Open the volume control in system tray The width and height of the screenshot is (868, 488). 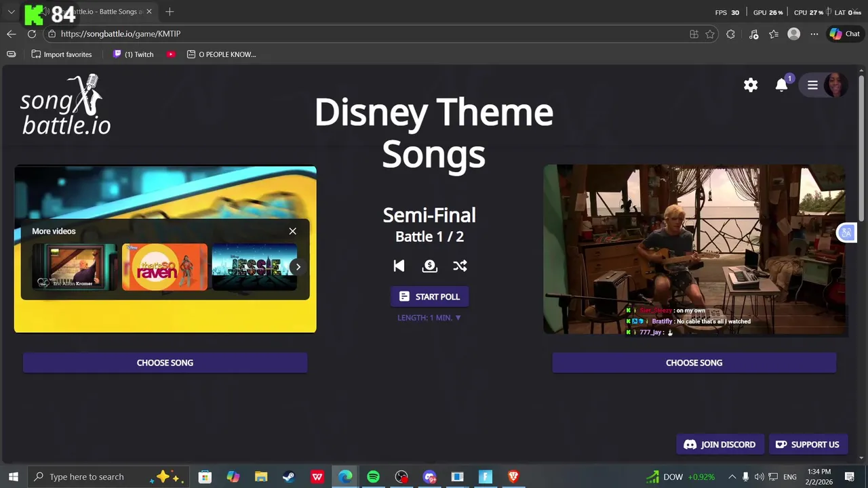tap(759, 476)
